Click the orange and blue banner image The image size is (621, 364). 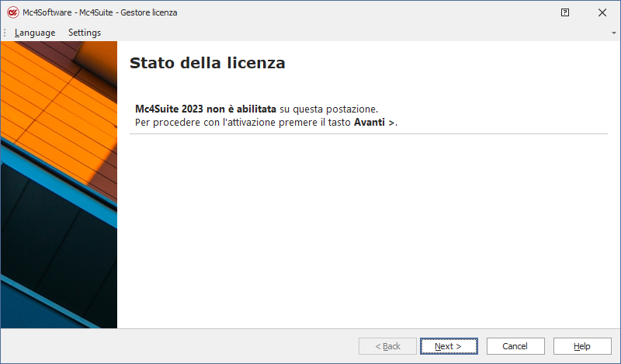tap(59, 185)
